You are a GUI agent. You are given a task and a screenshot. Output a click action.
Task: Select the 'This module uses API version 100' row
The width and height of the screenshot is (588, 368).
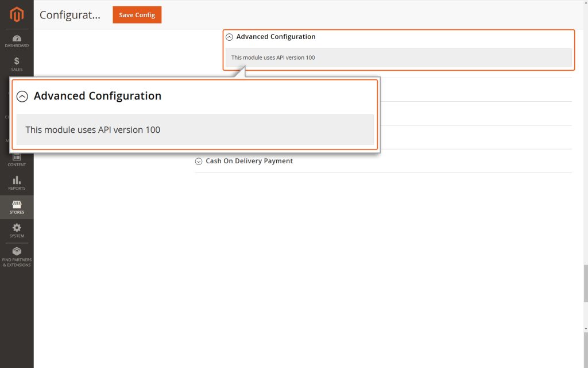[x=272, y=57]
